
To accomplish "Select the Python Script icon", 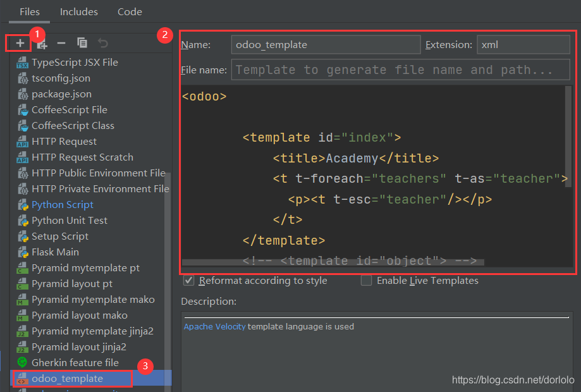I will coord(23,205).
